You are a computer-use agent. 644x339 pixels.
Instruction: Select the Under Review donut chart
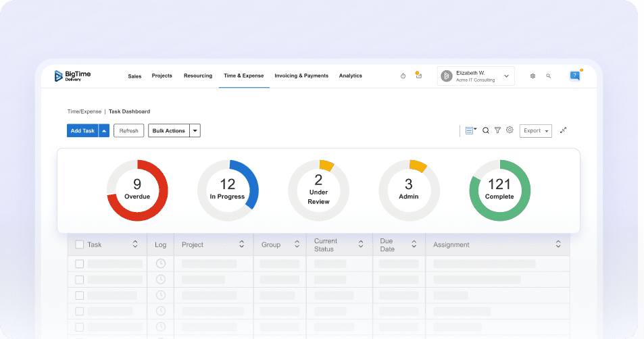[318, 190]
